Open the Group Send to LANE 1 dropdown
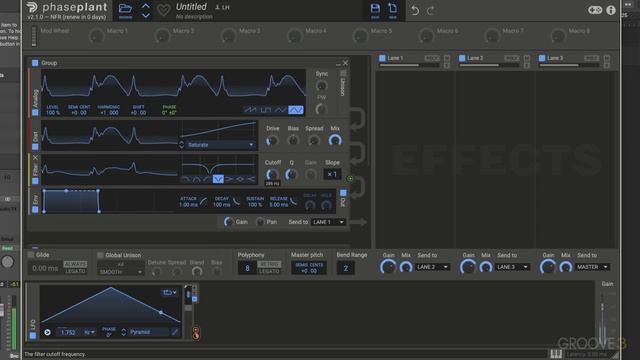The width and height of the screenshot is (640, 360). pyautogui.click(x=328, y=222)
